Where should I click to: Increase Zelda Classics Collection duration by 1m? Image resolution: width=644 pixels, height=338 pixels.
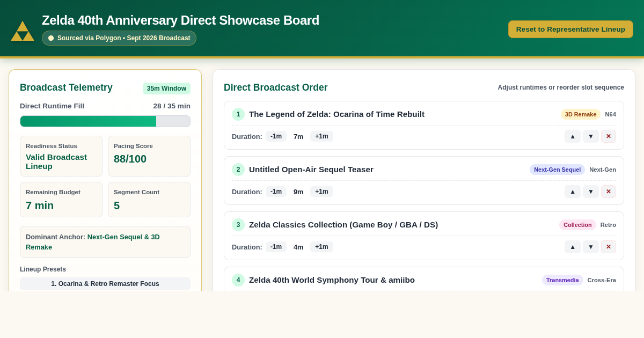(321, 247)
